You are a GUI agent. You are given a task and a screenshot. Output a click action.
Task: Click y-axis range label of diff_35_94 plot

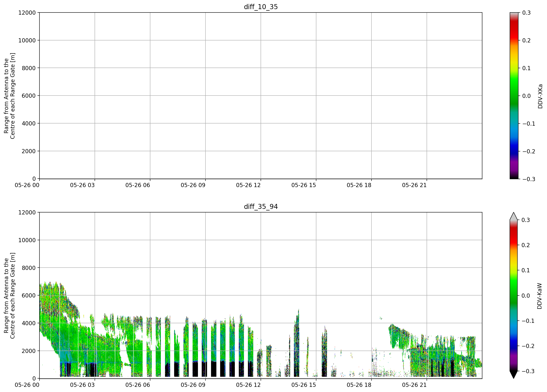pos(9,295)
